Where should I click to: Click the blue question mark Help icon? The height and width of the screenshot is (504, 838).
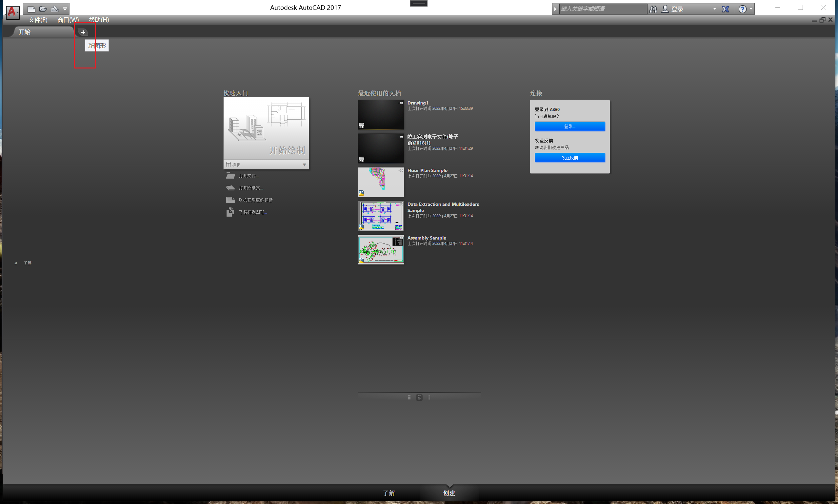click(x=743, y=9)
